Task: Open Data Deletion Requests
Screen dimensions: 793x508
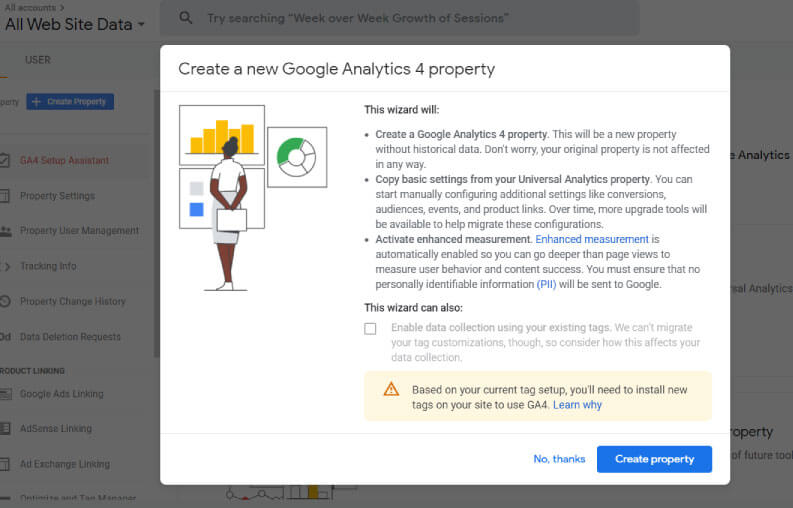Action: (70, 336)
